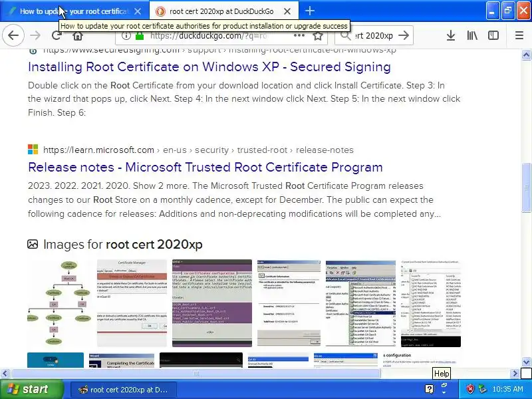Open the purple terminal ca-certificates thumbnail
This screenshot has width=532, height=399.
coord(212,303)
